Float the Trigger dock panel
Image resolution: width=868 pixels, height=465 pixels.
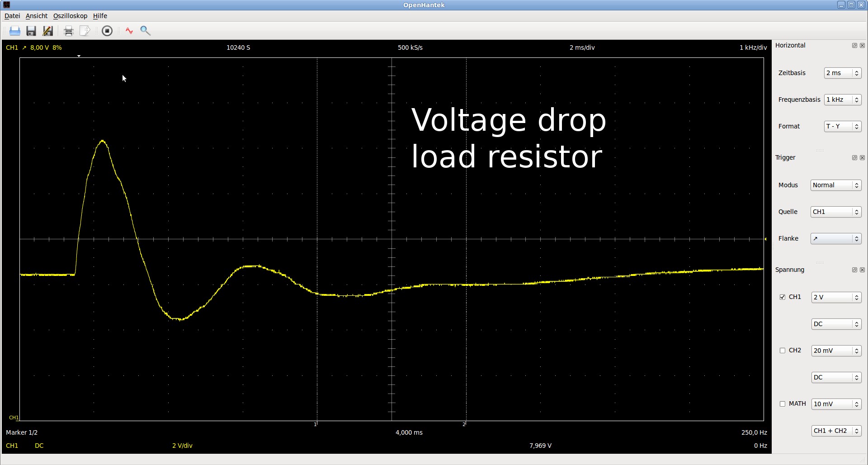pos(854,158)
